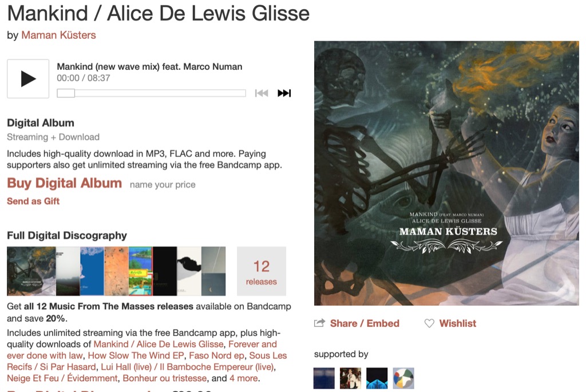Screen dimensions: 586x392
Task: Click the large Mankind album cover art
Action: 446,173
